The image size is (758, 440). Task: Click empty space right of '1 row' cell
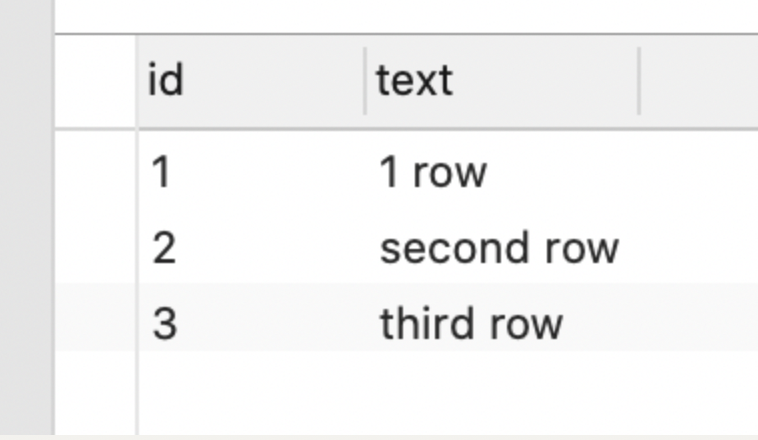coord(699,172)
